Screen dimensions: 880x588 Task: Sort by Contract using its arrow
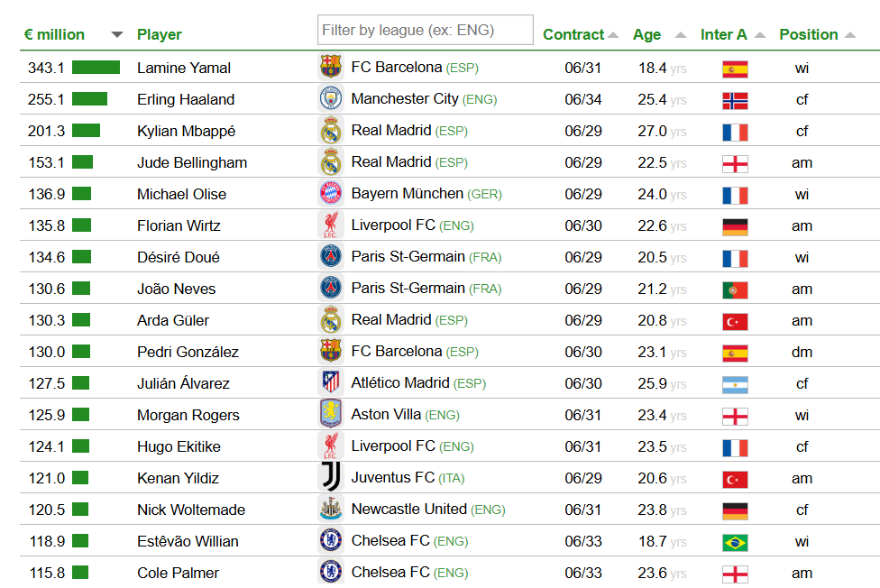pyautogui.click(x=613, y=35)
